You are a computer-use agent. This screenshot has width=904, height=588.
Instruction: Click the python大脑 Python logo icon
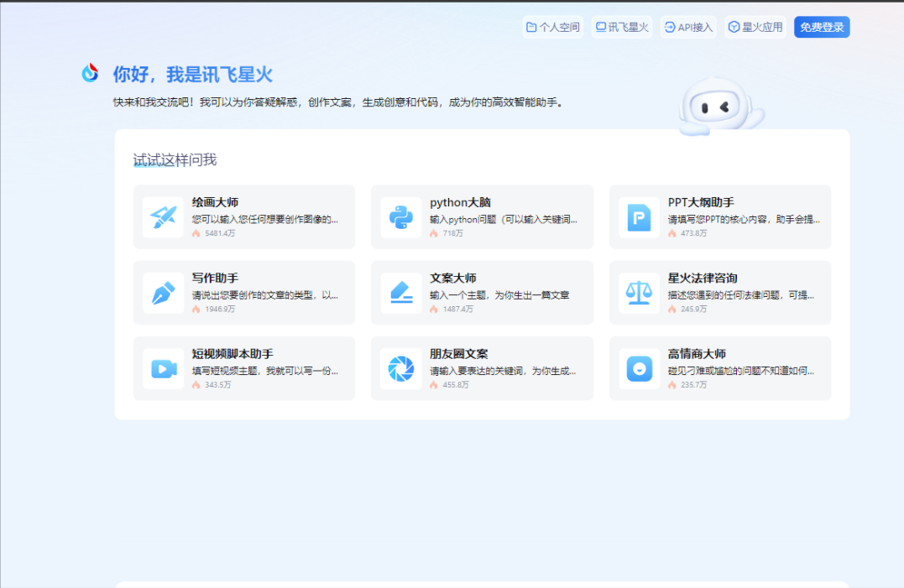[400, 217]
